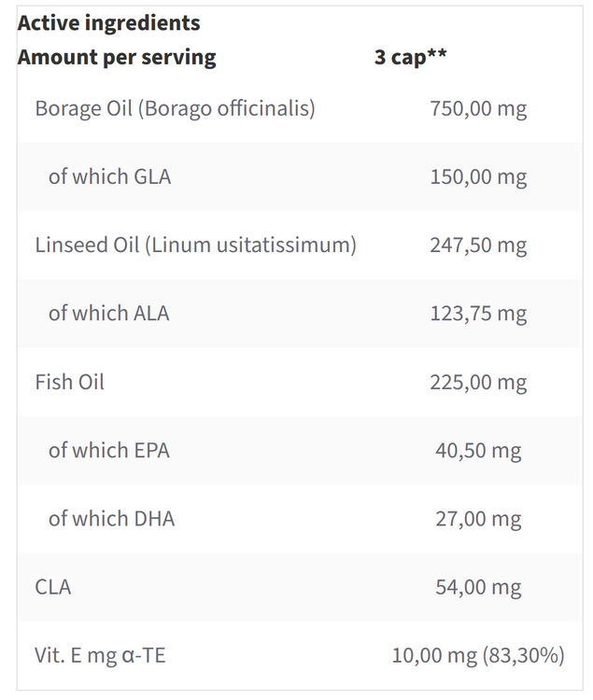Image resolution: width=593 pixels, height=700 pixels.
Task: Select the 750,00 mg Borage Oil amount
Action: [x=478, y=108]
